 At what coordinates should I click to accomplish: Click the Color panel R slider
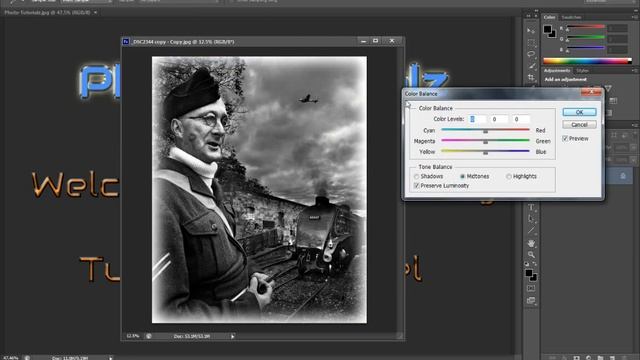click(585, 27)
